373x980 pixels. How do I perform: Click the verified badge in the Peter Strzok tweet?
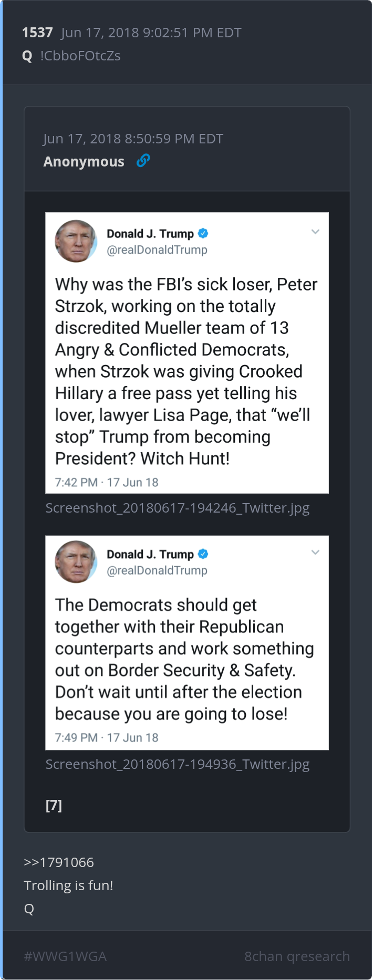tap(203, 233)
